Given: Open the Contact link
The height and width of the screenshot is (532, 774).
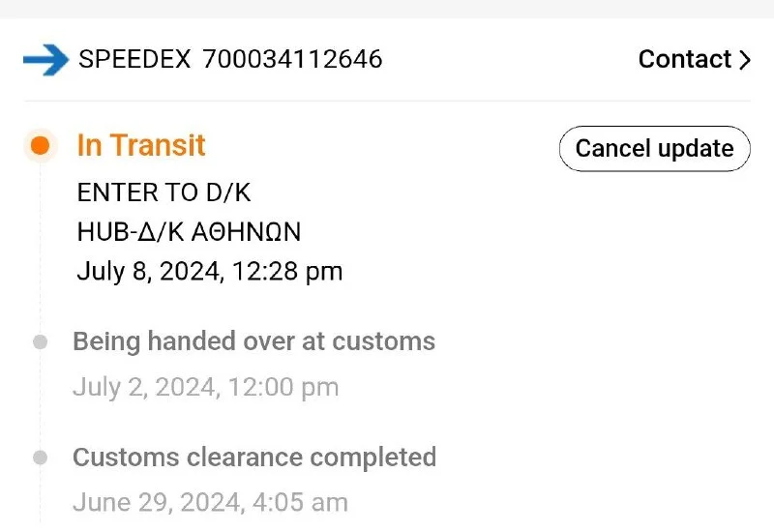Looking at the screenshot, I should click(684, 60).
